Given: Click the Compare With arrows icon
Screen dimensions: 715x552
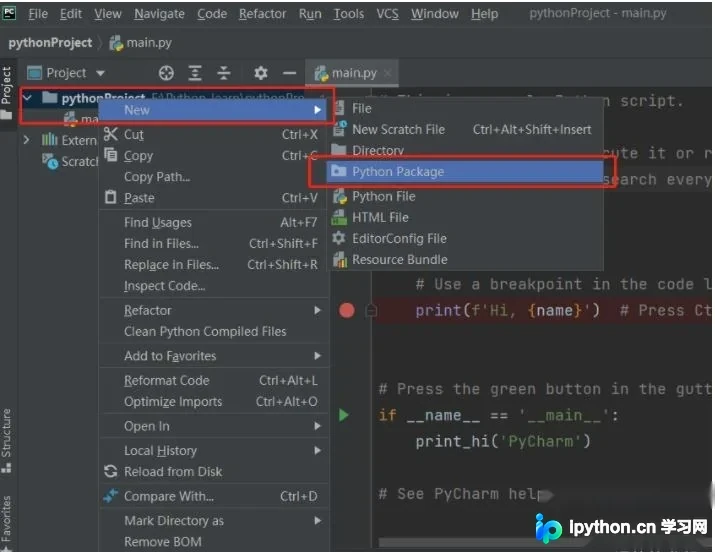Looking at the screenshot, I should [110, 495].
